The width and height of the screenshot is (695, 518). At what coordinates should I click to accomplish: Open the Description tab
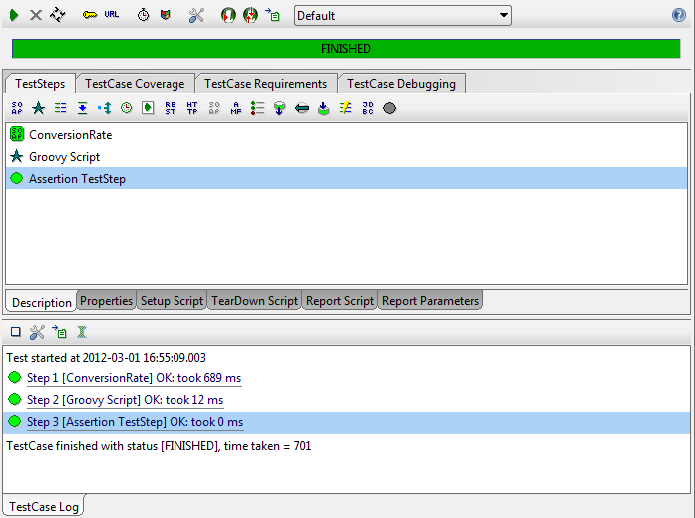point(42,302)
